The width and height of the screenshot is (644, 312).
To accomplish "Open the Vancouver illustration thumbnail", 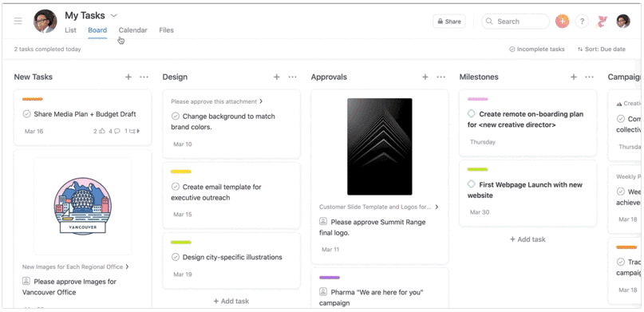I will click(82, 207).
